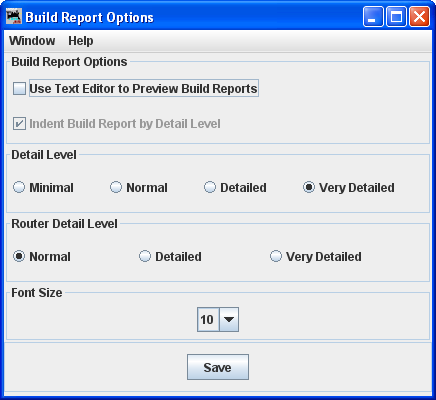Image resolution: width=436 pixels, height=400 pixels.
Task: Close the Build Report Options window
Action: [x=419, y=16]
